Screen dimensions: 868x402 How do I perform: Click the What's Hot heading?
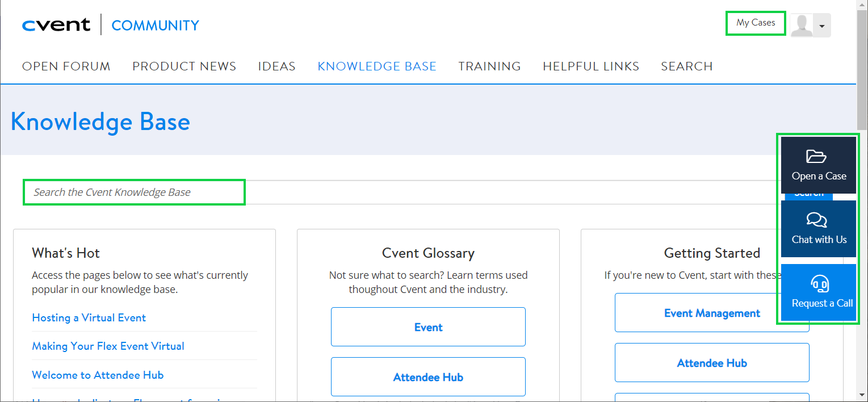[x=66, y=253]
